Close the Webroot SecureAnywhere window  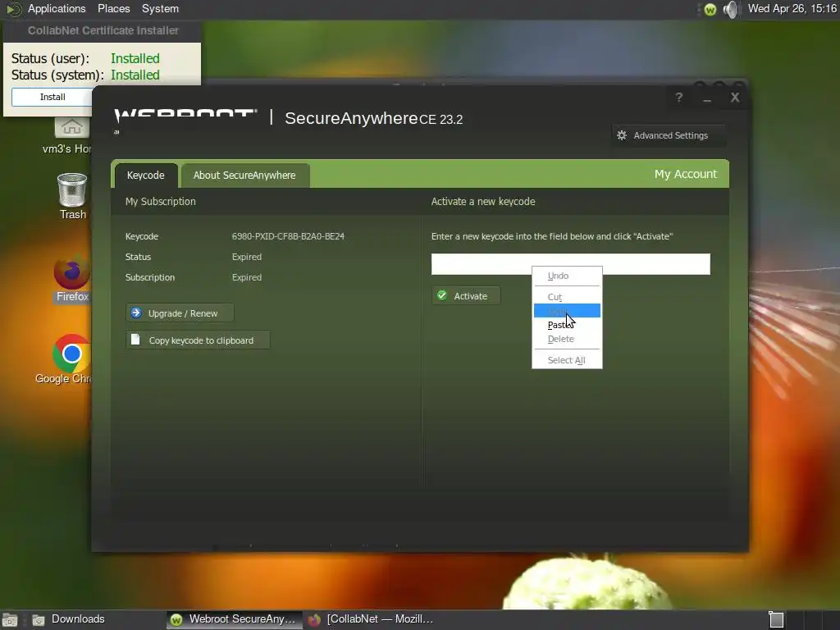(735, 98)
